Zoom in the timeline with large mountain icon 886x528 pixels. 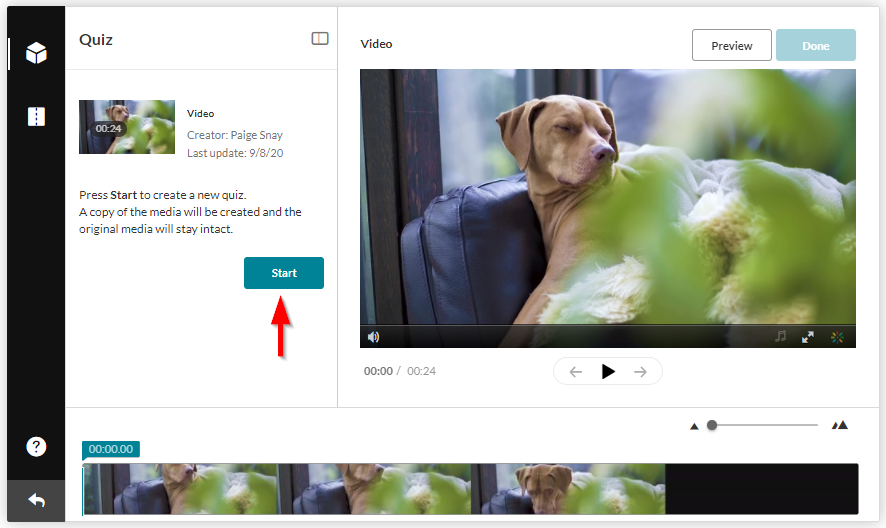(x=840, y=425)
